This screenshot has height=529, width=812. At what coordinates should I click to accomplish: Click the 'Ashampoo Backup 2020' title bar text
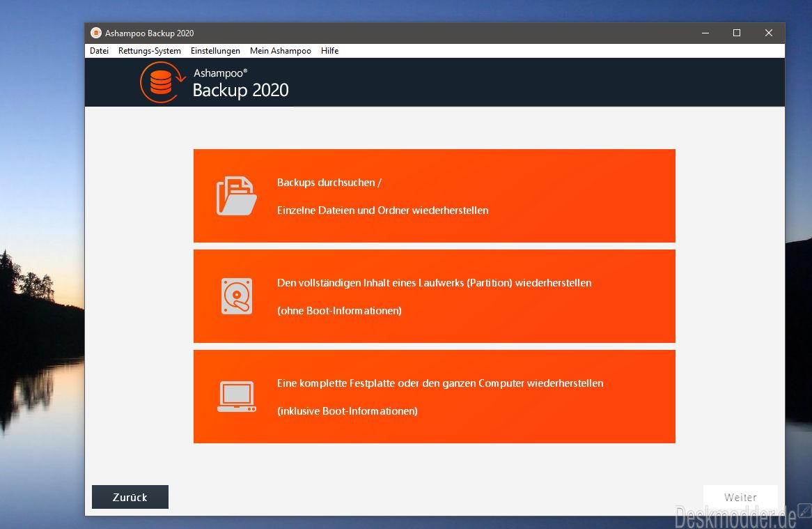point(149,33)
